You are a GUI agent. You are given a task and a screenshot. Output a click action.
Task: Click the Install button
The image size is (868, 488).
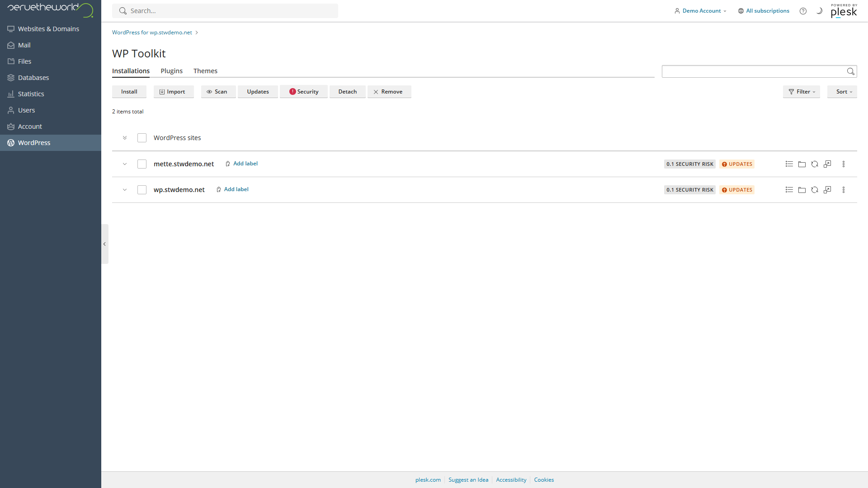point(129,92)
